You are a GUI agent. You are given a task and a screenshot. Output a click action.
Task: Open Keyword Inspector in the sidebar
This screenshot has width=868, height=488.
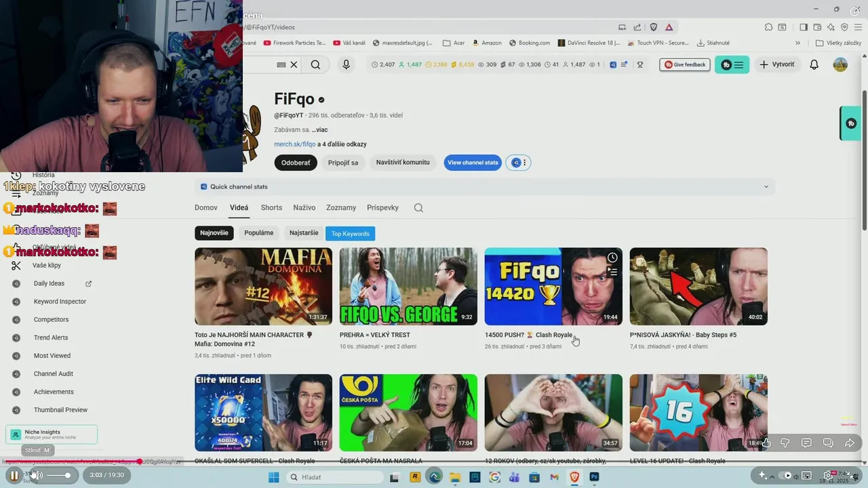pyautogui.click(x=60, y=302)
